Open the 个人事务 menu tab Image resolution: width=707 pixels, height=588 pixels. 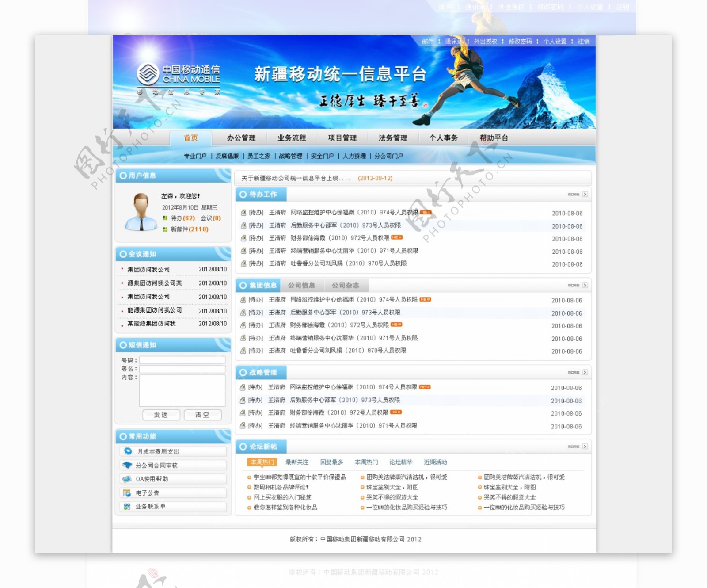pos(443,138)
